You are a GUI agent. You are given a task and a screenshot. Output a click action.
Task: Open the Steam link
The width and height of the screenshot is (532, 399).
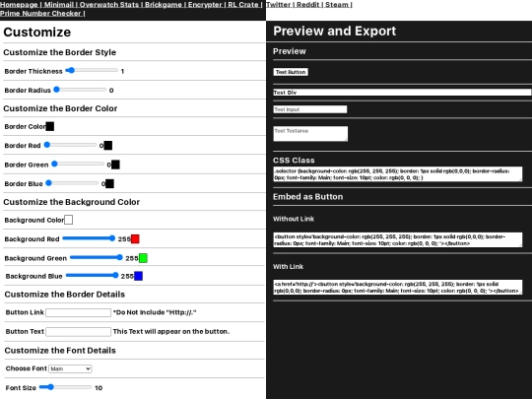[x=337, y=5]
